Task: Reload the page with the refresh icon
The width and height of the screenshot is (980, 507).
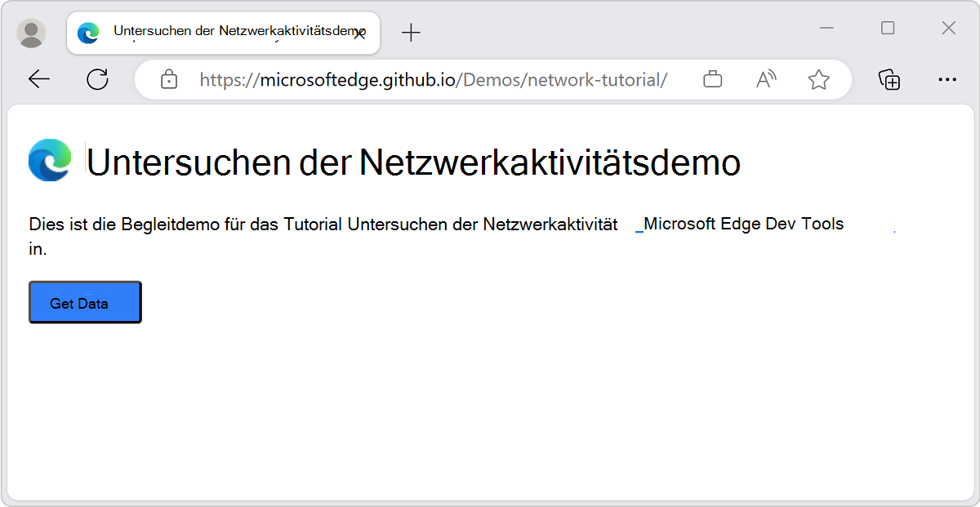Action: point(98,78)
